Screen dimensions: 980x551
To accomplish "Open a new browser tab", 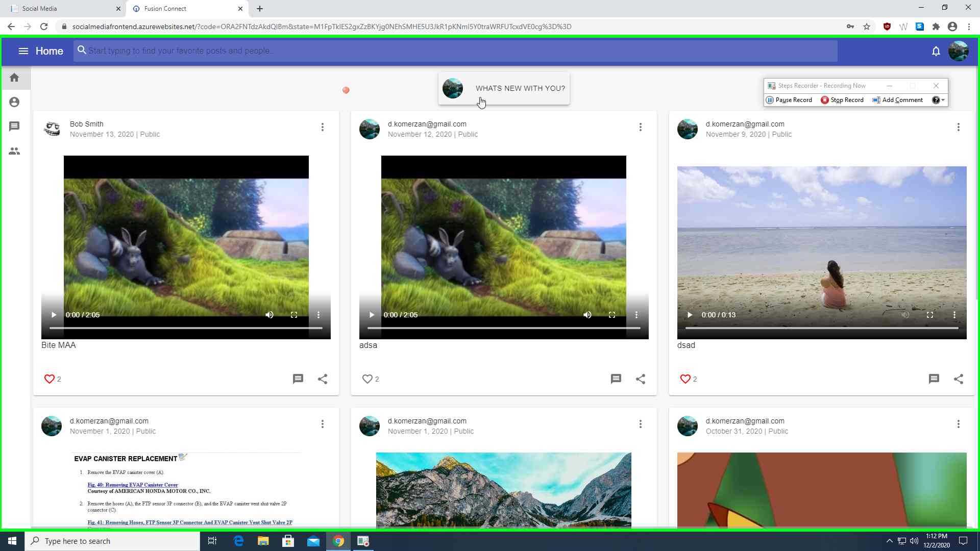I will point(260,9).
